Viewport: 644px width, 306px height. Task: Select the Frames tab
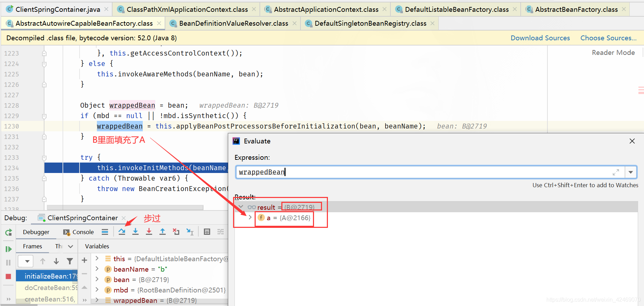(x=32, y=246)
